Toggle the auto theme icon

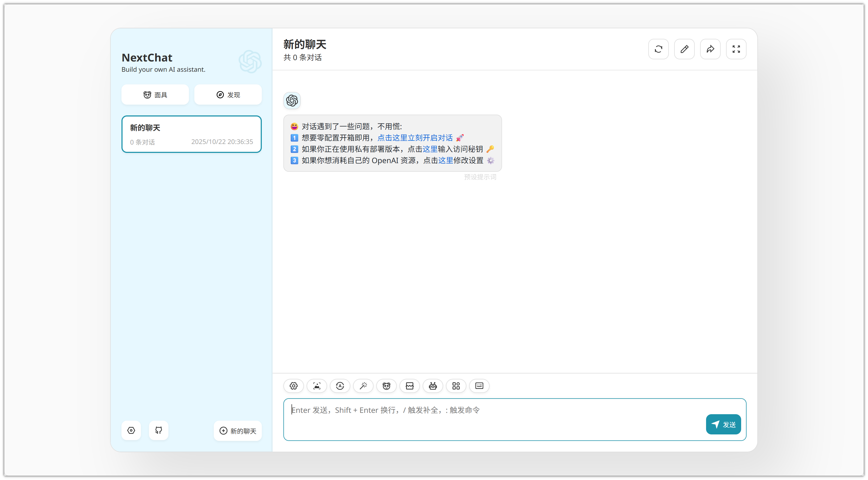(x=340, y=386)
